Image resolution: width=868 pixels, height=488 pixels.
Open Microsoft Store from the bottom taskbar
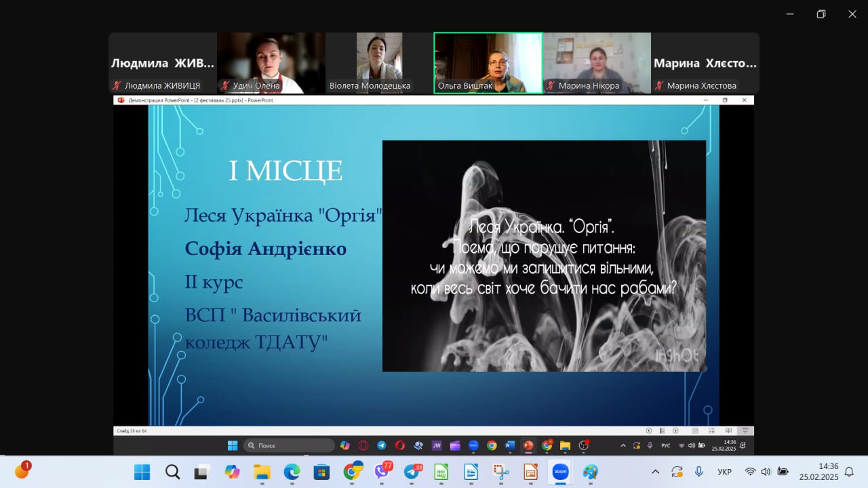(x=321, y=472)
